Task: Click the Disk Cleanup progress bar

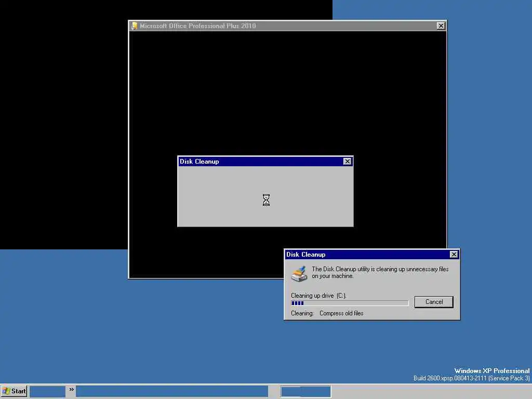Action: [350, 303]
